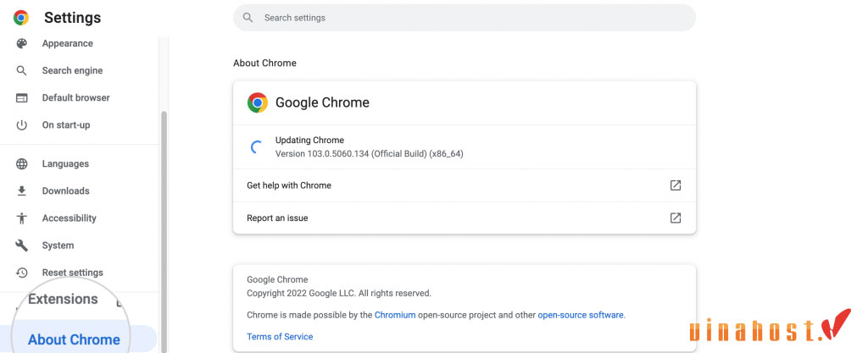The width and height of the screenshot is (868, 353).
Task: Click the Copyright 2022 Google LLC text
Action: (x=339, y=294)
